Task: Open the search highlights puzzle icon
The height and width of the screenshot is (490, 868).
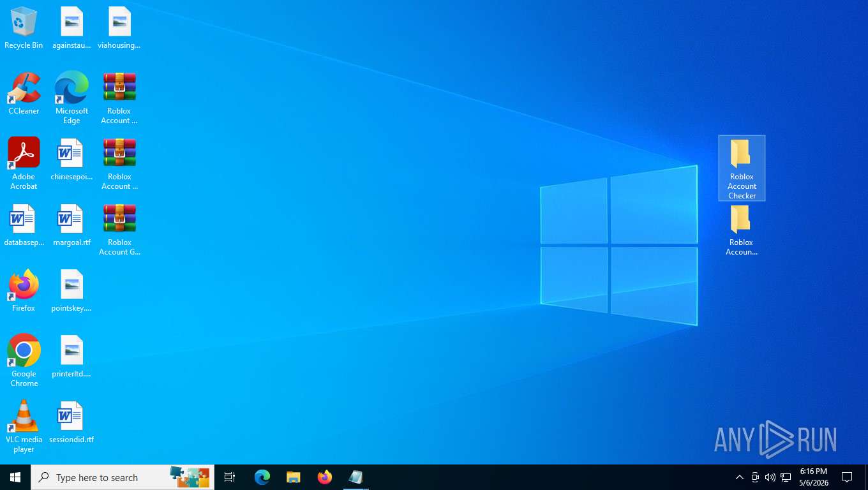Action: point(190,476)
